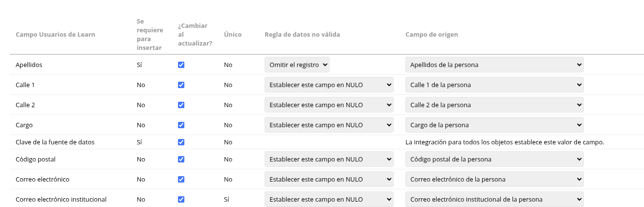This screenshot has width=644, height=207.
Task: Open Calle 1 invalid data rule dropdown
Action: [329, 85]
